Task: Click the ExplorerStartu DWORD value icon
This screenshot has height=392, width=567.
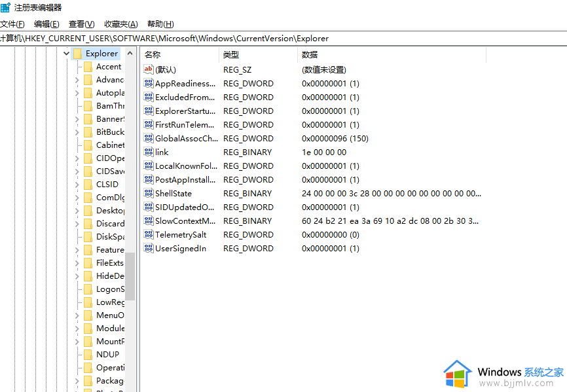Action: (149, 111)
